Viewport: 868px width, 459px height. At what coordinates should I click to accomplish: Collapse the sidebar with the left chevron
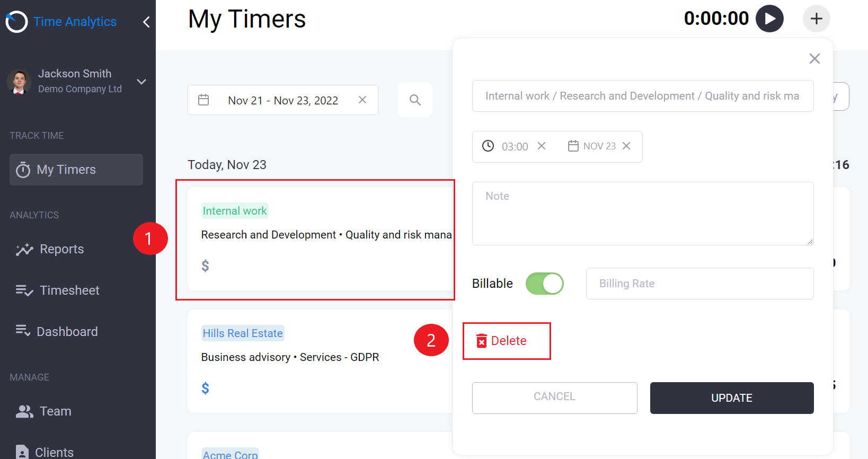146,22
